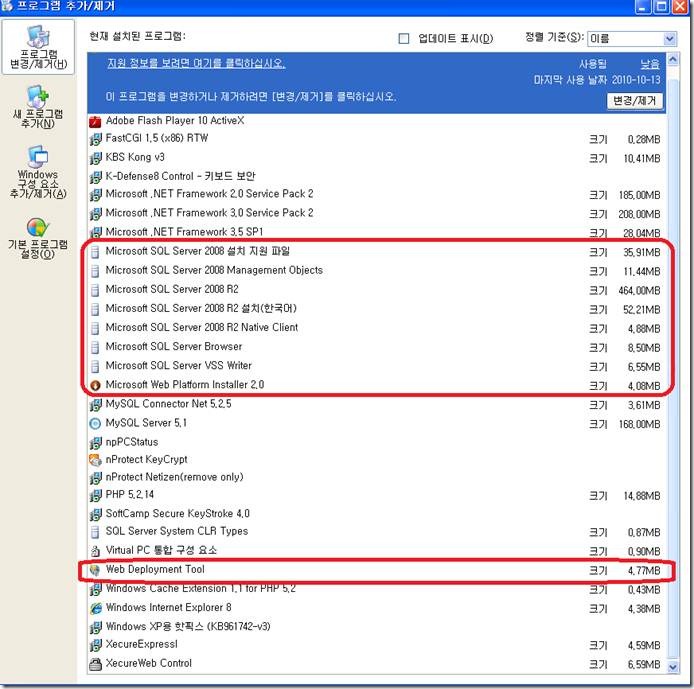Select Windows Cache Extension 1.1 for PHP 5.2
Screen dimensions: 694x689
377,589
